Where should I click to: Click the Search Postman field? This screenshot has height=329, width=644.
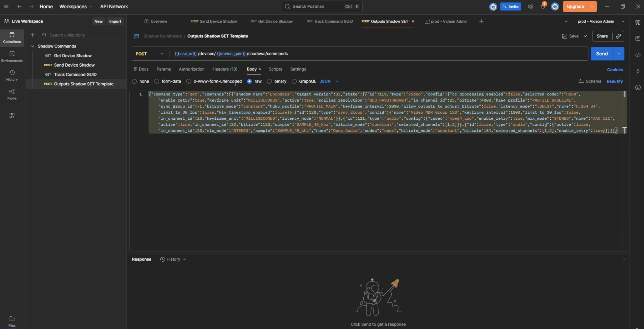point(322,6)
